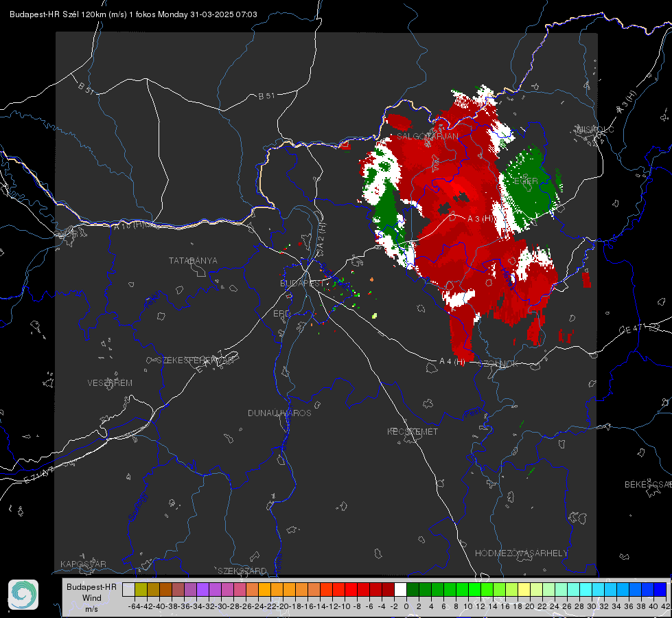Image resolution: width=672 pixels, height=618 pixels.
Task: Select the dark green swatch between 0 and 2
Action: click(x=413, y=589)
